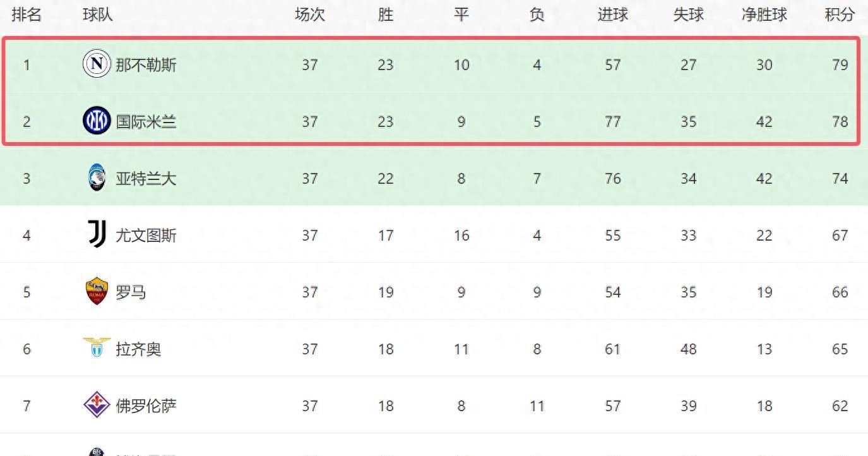Open 佛罗伦萨 team name link
The image size is (868, 456).
[x=146, y=405]
